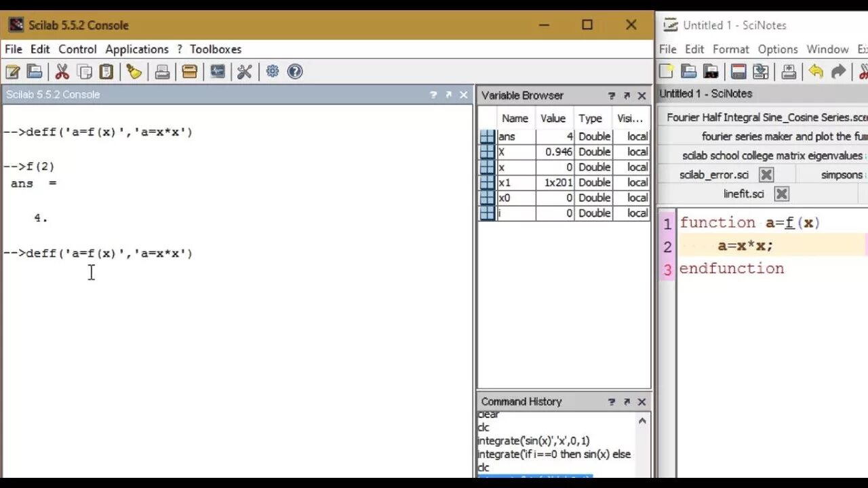Image resolution: width=868 pixels, height=488 pixels.
Task: Click the console panel help question mark
Action: 433,95
